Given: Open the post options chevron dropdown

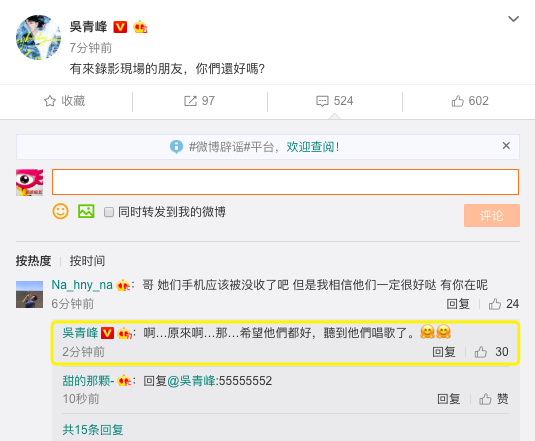Looking at the screenshot, I should coord(514,19).
